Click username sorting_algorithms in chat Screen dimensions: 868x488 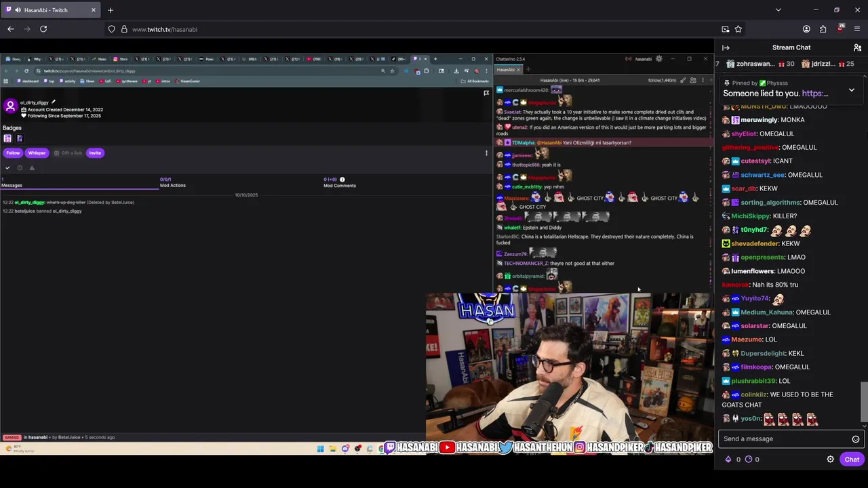(x=770, y=203)
